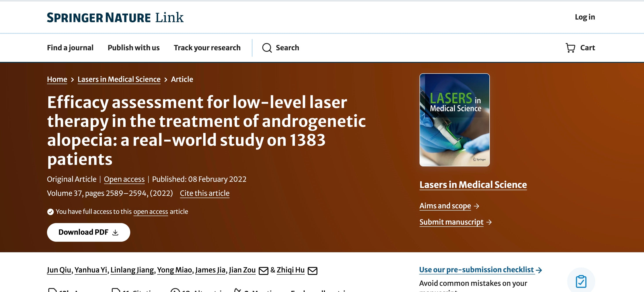
Task: Open Lasers in Medical Science breadcrumb link
Action: pyautogui.click(x=119, y=79)
